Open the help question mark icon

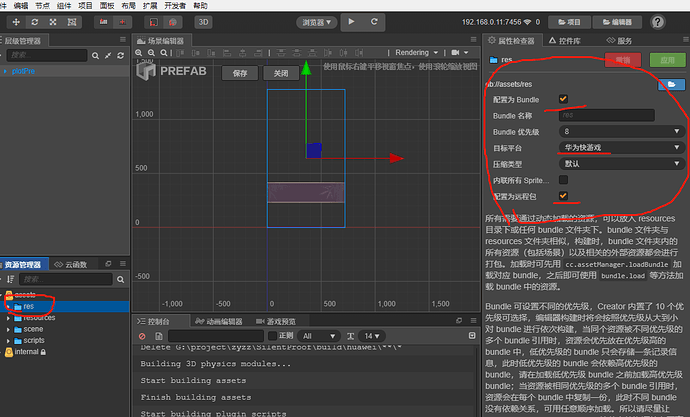(x=657, y=22)
